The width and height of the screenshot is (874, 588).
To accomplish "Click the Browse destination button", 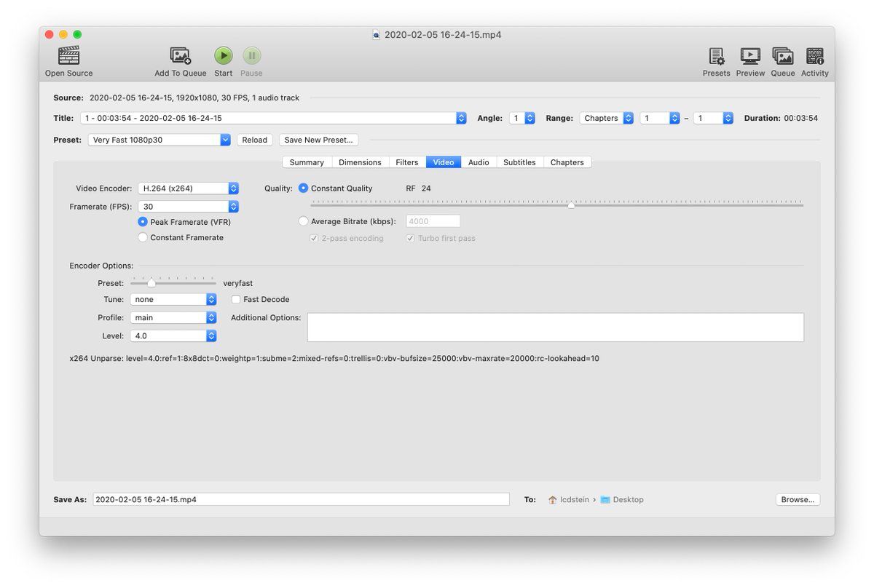I will [798, 500].
